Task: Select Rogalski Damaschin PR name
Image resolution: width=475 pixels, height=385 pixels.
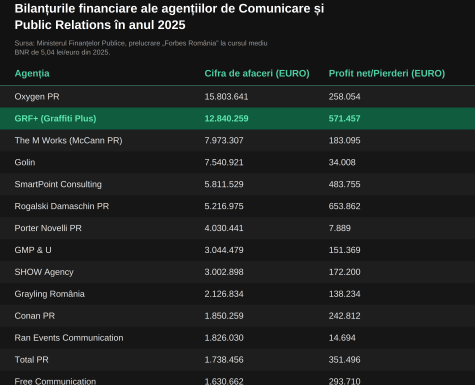Action: click(62, 206)
